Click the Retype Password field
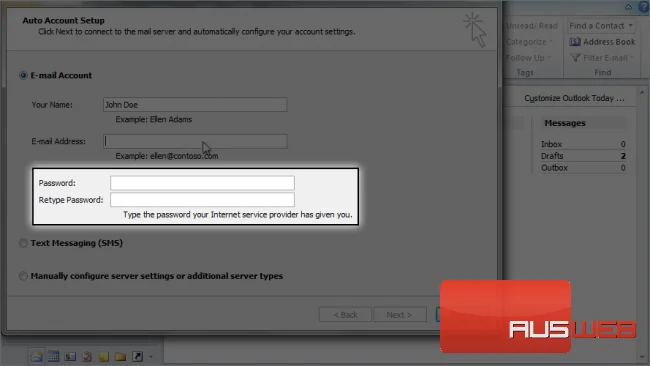This screenshot has height=366, width=650. click(202, 200)
